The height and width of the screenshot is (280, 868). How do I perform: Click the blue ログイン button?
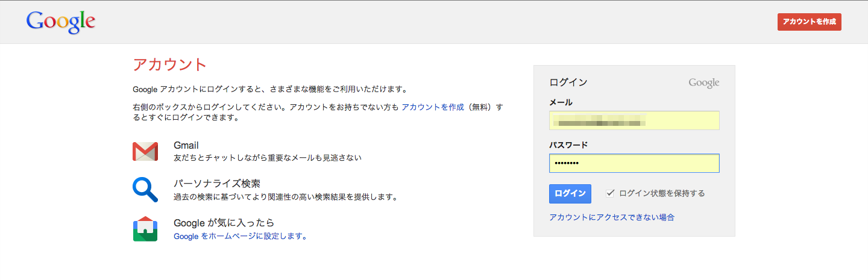point(570,193)
